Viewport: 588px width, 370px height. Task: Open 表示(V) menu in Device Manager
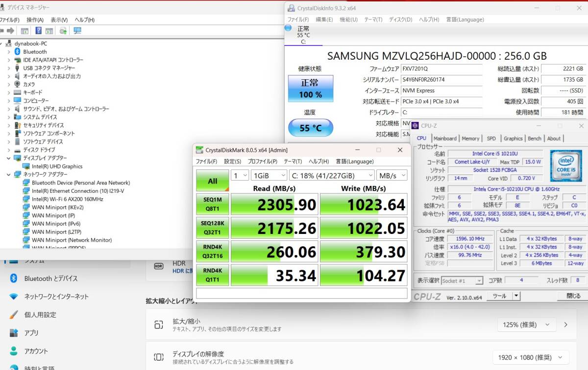click(59, 20)
